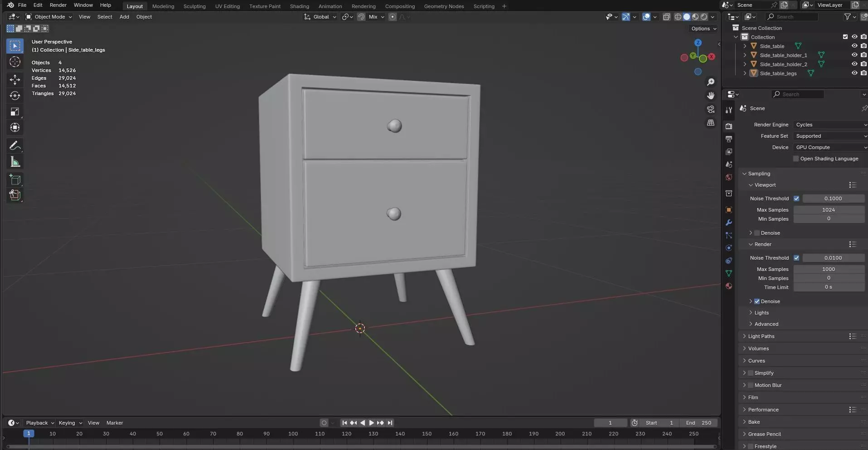Open the Modifiers properties tab
This screenshot has height=450, width=868.
pyautogui.click(x=729, y=223)
